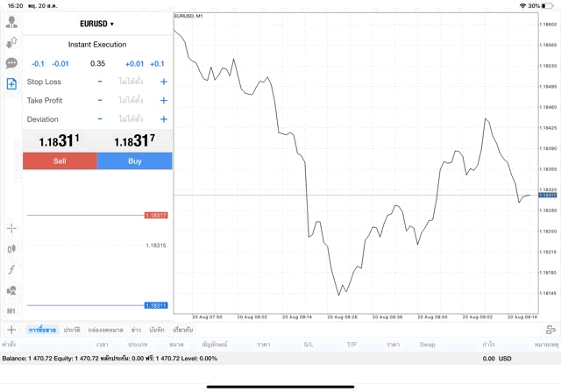Click the 0.35 volume field

[x=97, y=63]
